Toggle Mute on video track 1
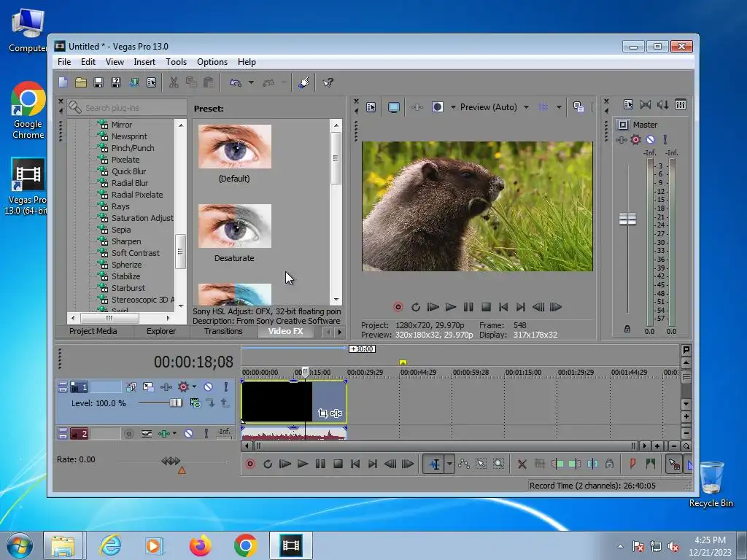This screenshot has width=747, height=560. pos(208,387)
